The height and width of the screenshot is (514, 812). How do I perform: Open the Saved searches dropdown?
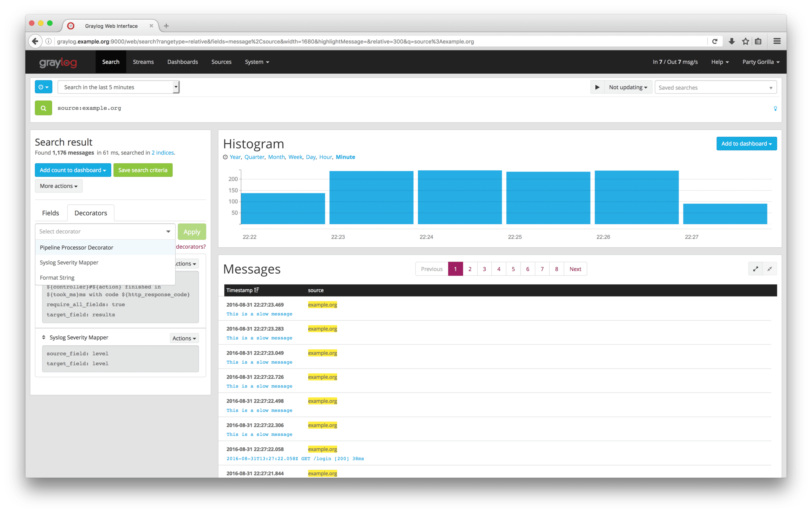point(716,88)
